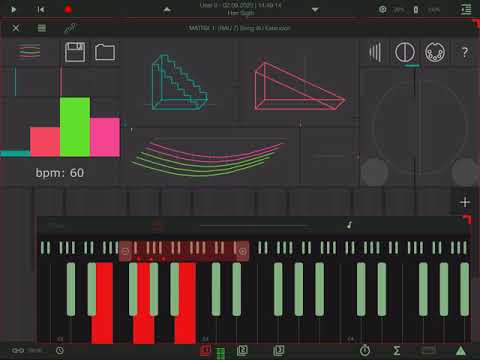The image size is (480, 360).
Task: Expand the session dropdown arrow at top
Action: point(315,10)
